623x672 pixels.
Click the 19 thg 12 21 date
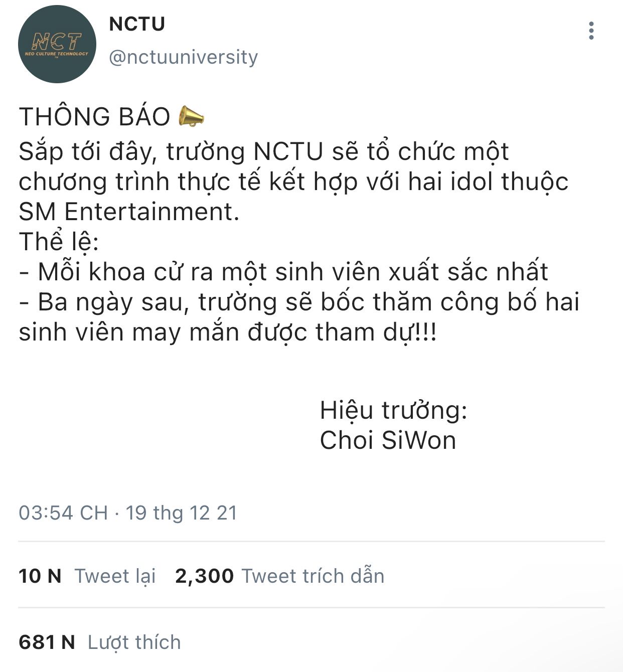point(181,513)
